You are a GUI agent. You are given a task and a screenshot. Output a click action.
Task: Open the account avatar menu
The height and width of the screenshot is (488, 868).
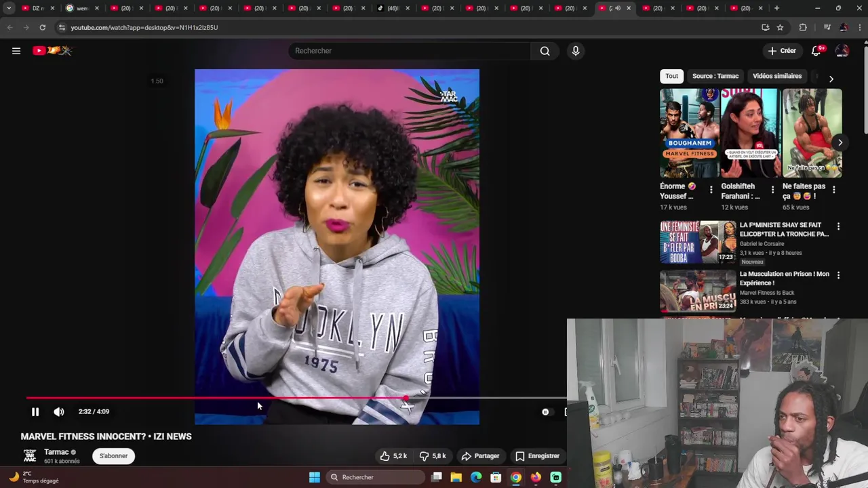coord(842,51)
